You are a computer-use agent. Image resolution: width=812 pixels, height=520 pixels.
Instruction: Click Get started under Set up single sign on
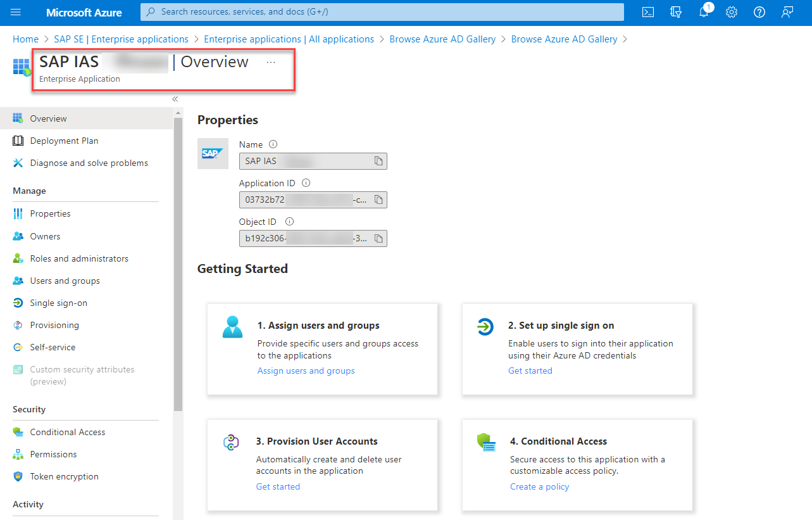point(530,371)
